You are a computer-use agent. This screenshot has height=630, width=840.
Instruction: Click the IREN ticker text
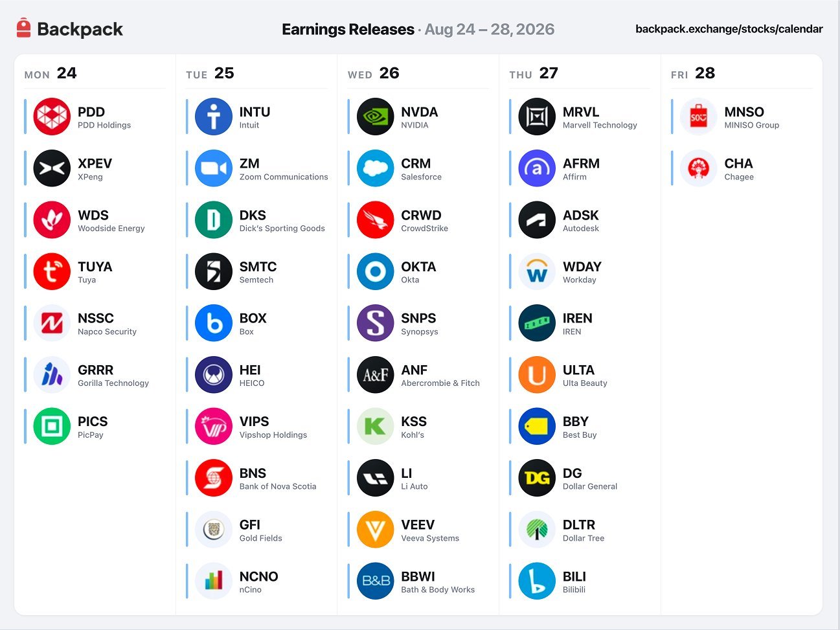pyautogui.click(x=578, y=318)
